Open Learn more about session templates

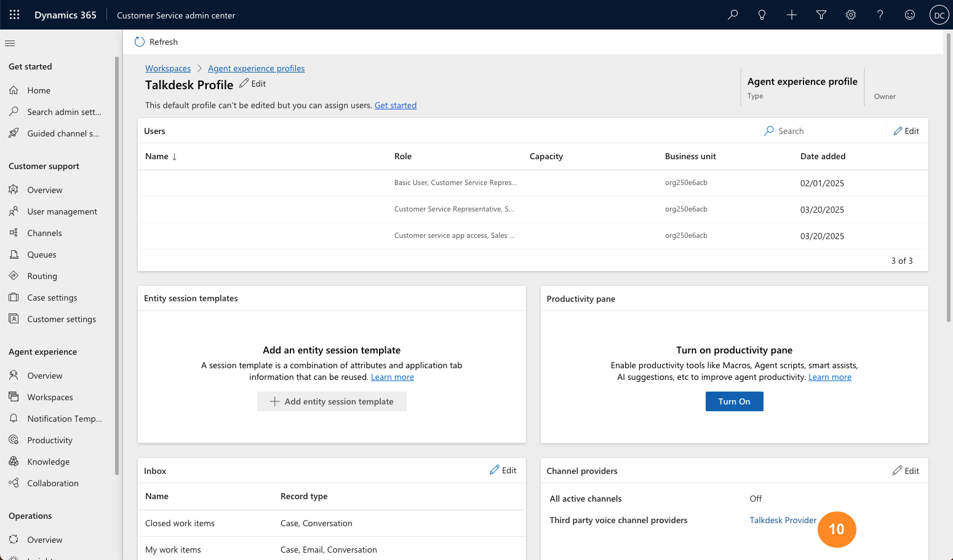click(x=393, y=377)
